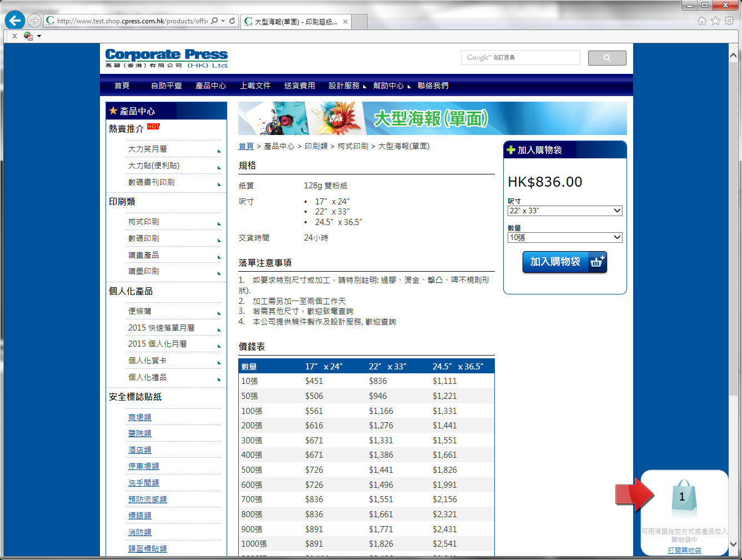
Task: Click the Corporate Press logo
Action: 167,58
